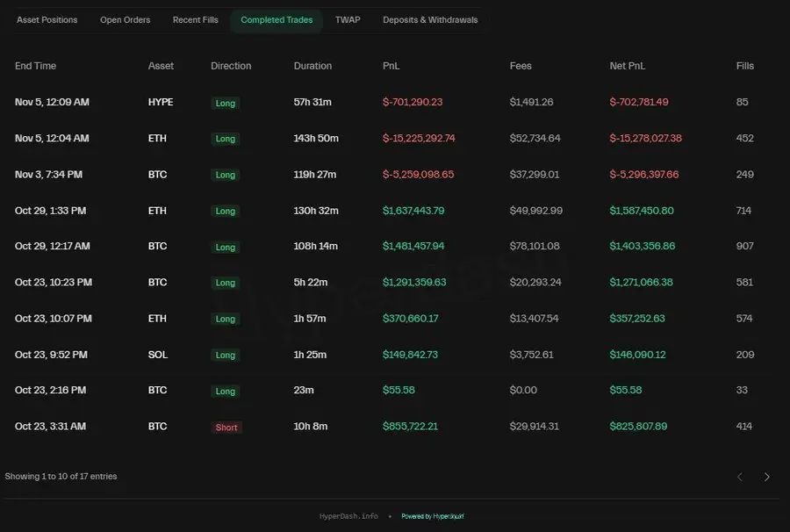This screenshot has width=790, height=532.
Task: Go to previous page of entries
Action: tap(740, 477)
